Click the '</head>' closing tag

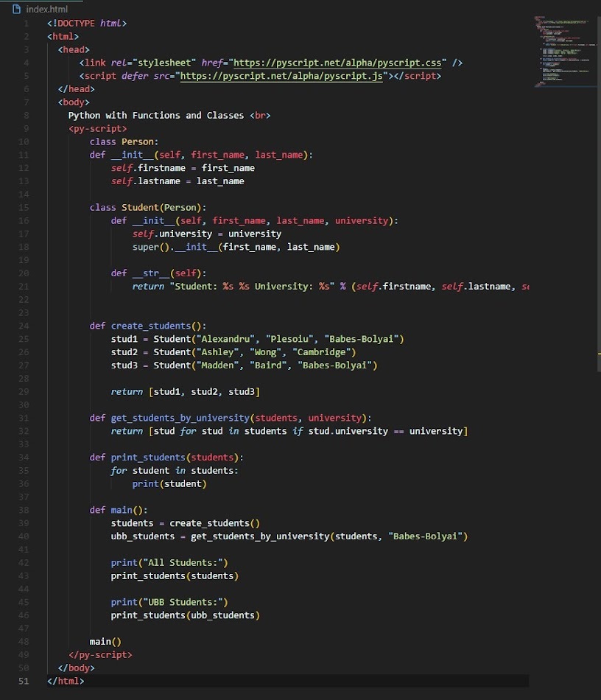coord(77,89)
